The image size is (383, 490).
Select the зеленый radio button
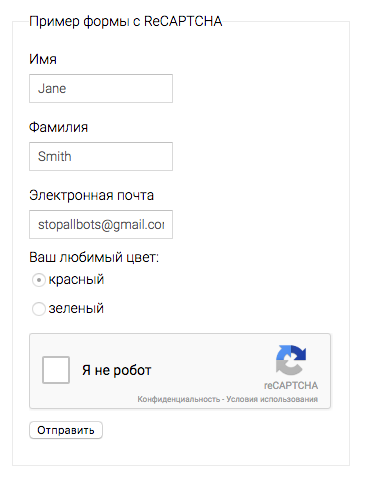coord(39,309)
